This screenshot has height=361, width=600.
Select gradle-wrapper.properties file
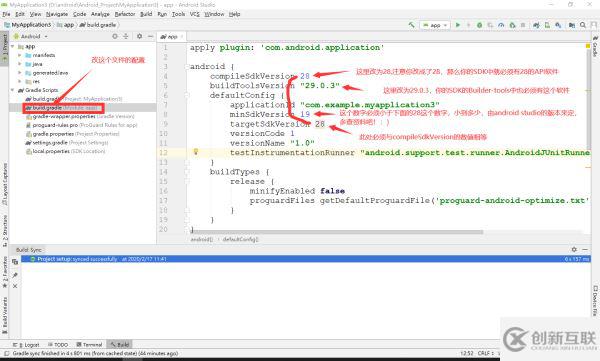pos(80,116)
